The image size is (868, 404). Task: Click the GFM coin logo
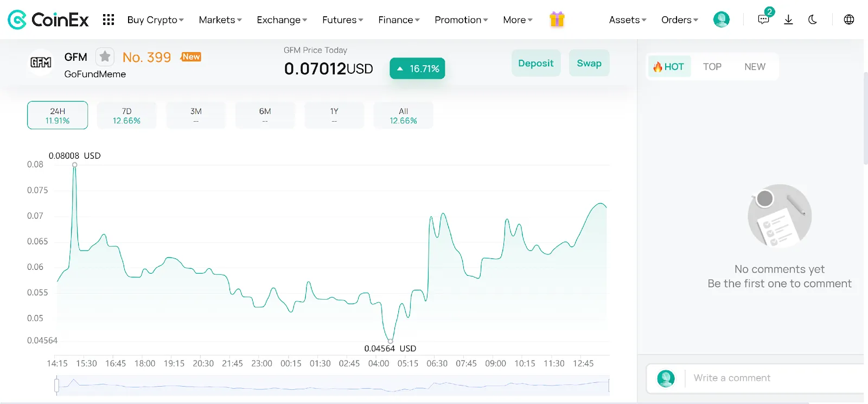pyautogui.click(x=41, y=62)
